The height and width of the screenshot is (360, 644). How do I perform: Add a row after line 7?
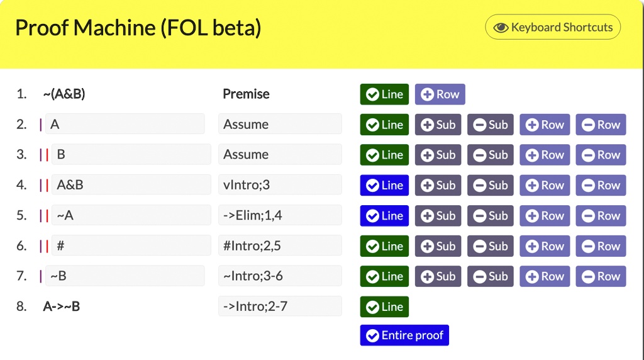(545, 276)
